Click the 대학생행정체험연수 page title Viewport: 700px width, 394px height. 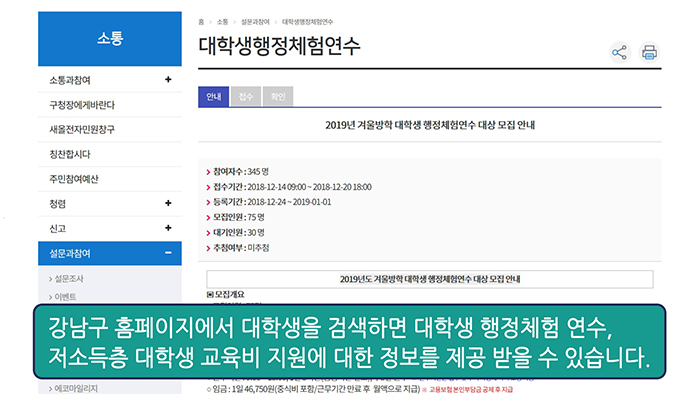(279, 46)
